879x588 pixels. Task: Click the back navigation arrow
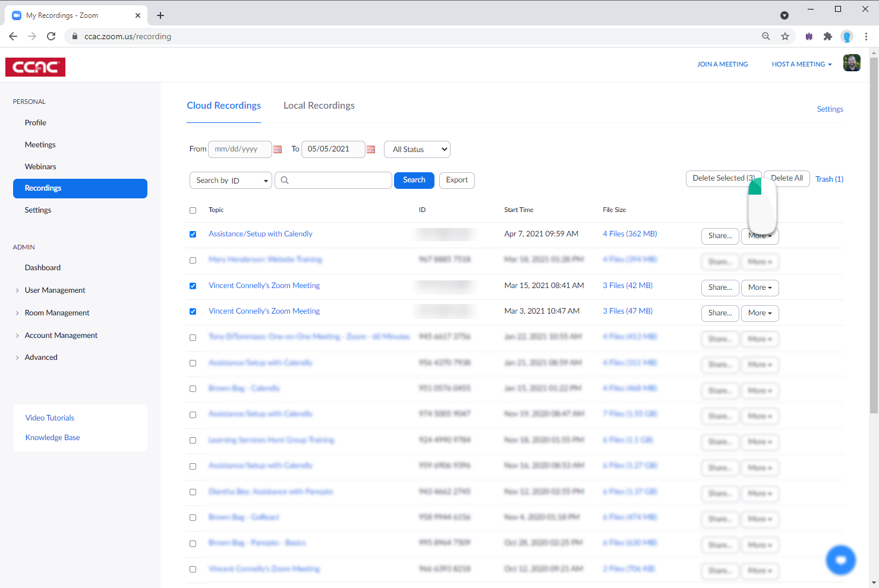point(13,36)
